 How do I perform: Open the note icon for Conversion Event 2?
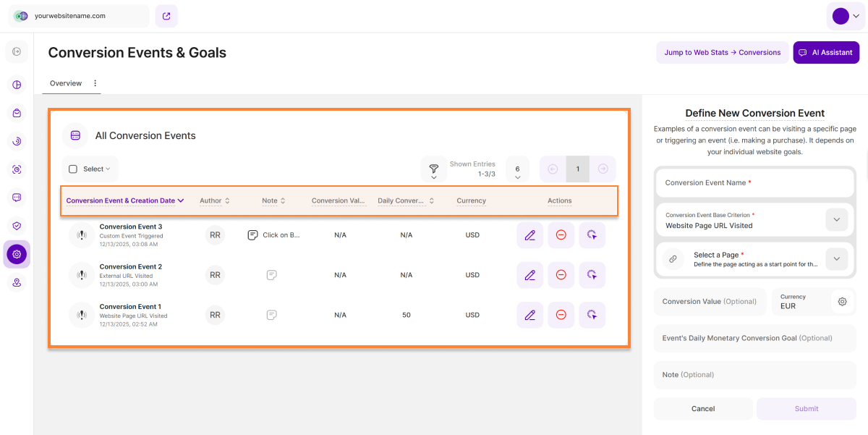click(x=271, y=275)
